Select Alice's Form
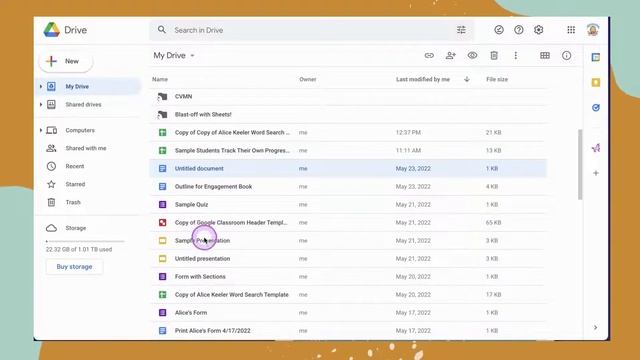The height and width of the screenshot is (360, 640). click(348, 312)
